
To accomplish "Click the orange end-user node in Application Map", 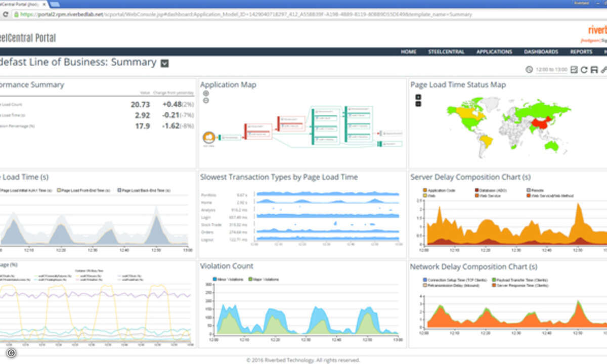I will point(209,137).
